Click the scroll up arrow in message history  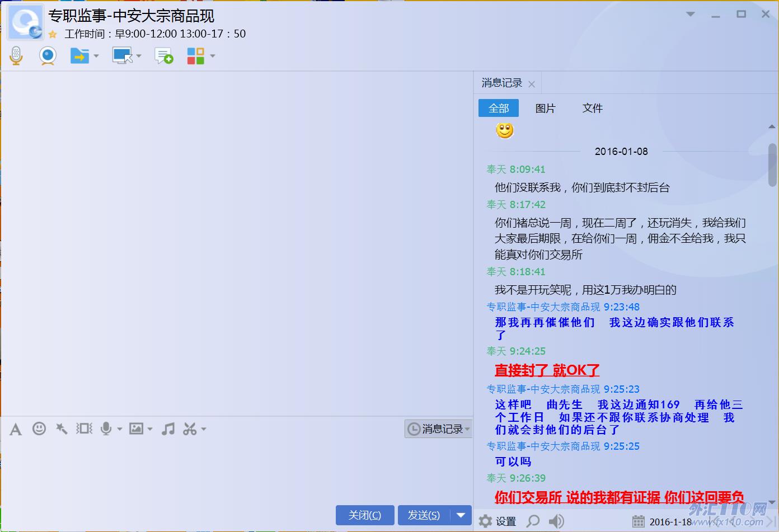[x=772, y=127]
